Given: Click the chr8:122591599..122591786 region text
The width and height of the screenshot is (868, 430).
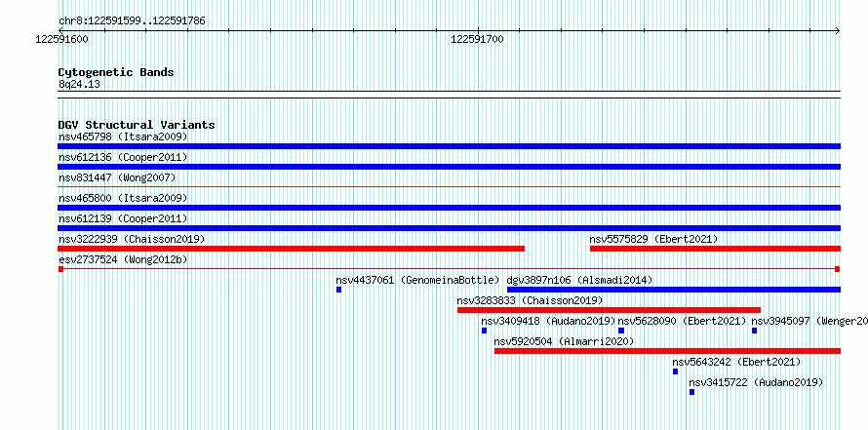Looking at the screenshot, I should pyautogui.click(x=132, y=21).
